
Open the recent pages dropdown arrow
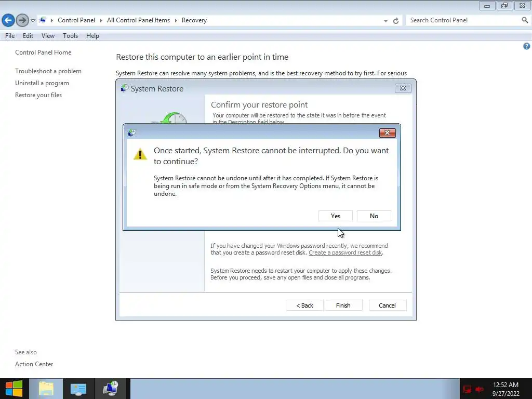pos(33,21)
